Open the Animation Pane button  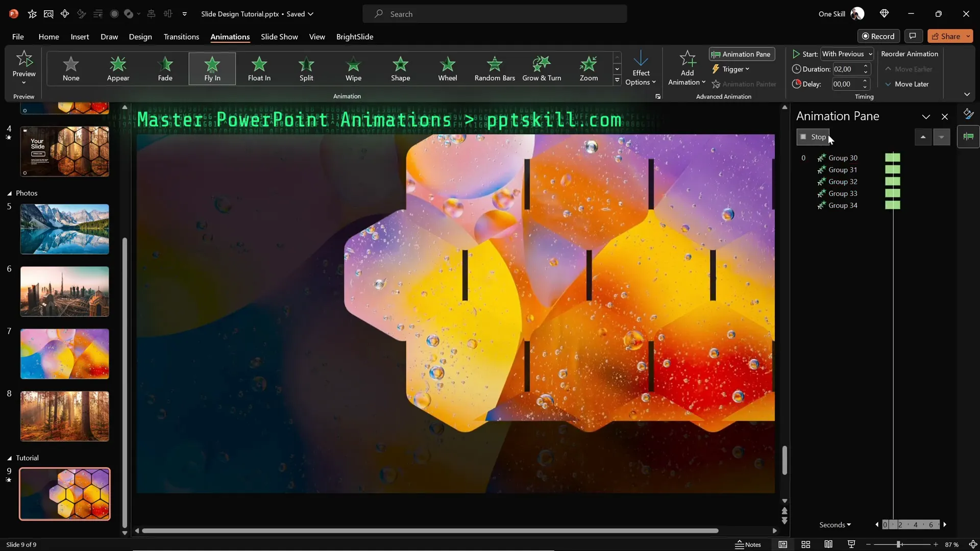coord(741,54)
